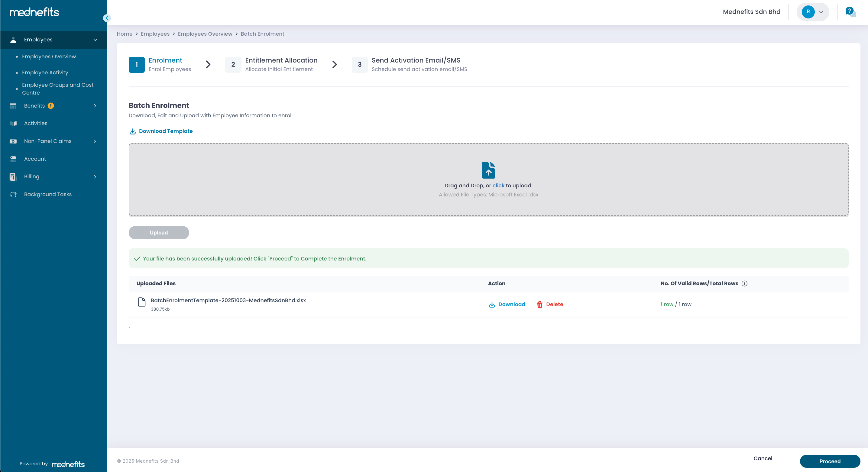Click Download Template link
Image resolution: width=868 pixels, height=472 pixels.
point(165,131)
